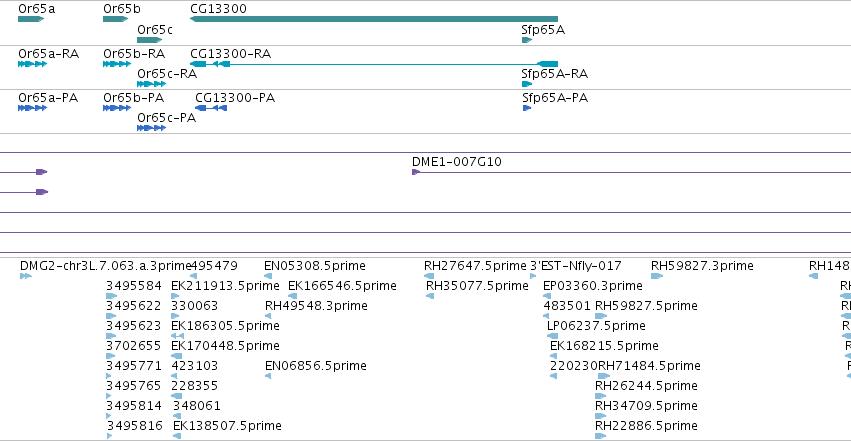Open the Or65a-RA transcript
851x441 pixels.
33,64
